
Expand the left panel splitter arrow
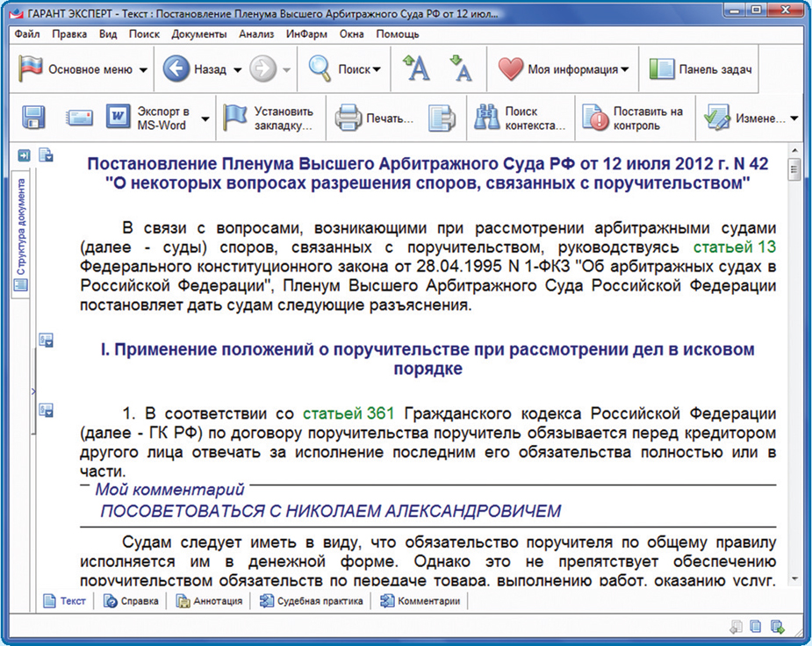click(x=32, y=391)
